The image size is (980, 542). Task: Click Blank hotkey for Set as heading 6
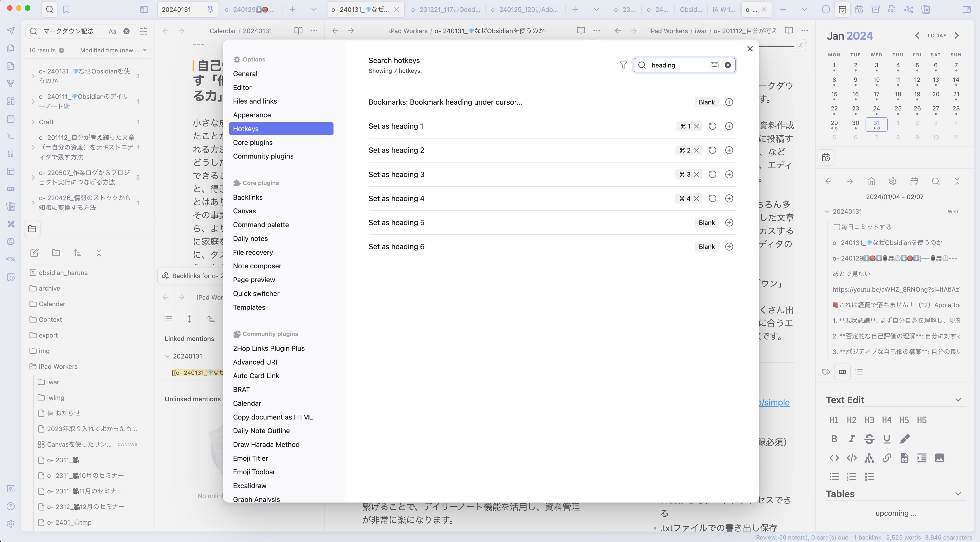(706, 247)
